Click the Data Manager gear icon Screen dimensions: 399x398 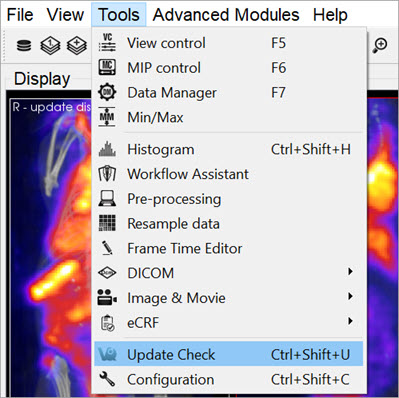(107, 92)
